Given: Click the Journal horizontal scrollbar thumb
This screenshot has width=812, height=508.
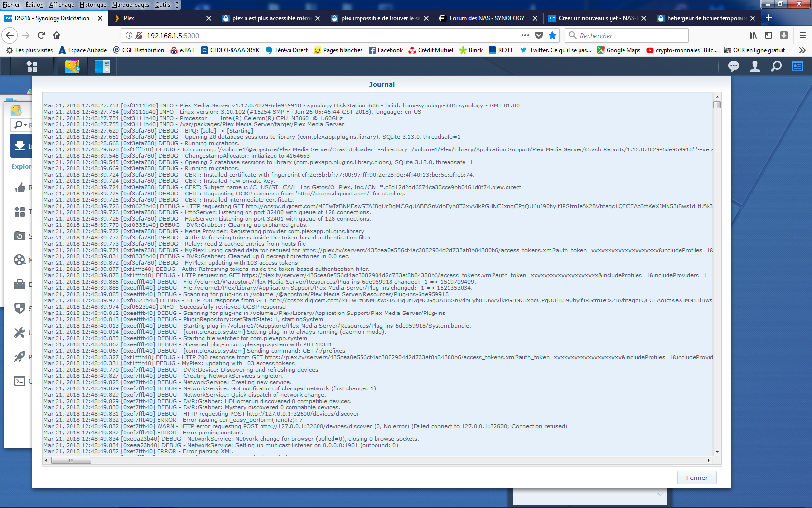Looking at the screenshot, I should (x=71, y=460).
